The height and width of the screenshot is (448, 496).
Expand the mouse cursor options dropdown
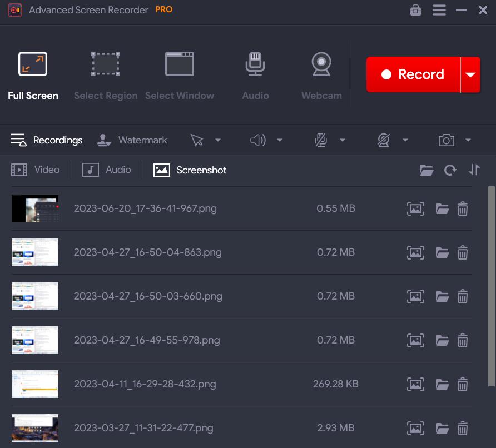click(x=217, y=140)
